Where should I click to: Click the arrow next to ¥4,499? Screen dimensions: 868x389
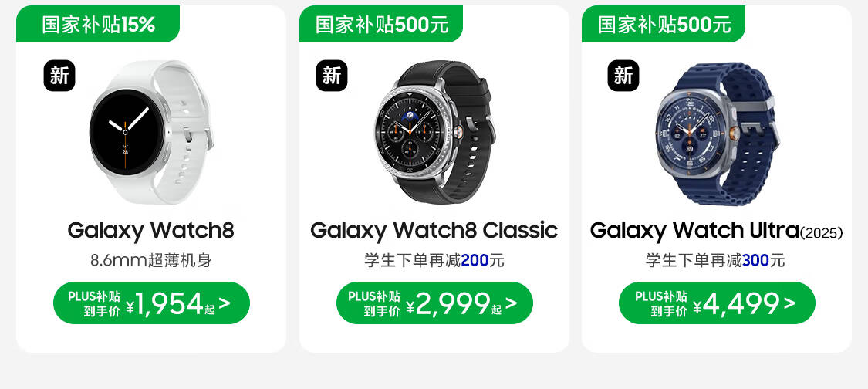pos(789,303)
